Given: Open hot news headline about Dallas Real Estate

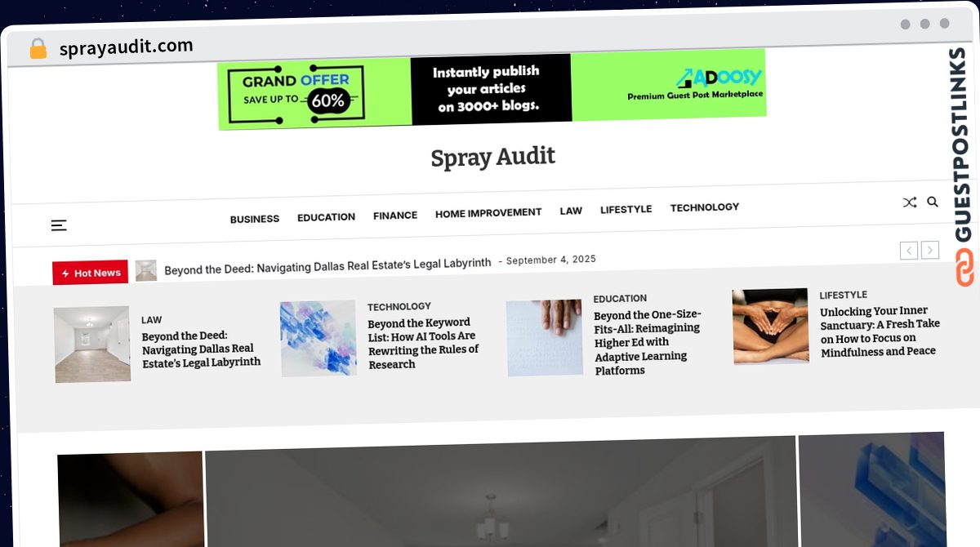Looking at the screenshot, I should tap(327, 265).
